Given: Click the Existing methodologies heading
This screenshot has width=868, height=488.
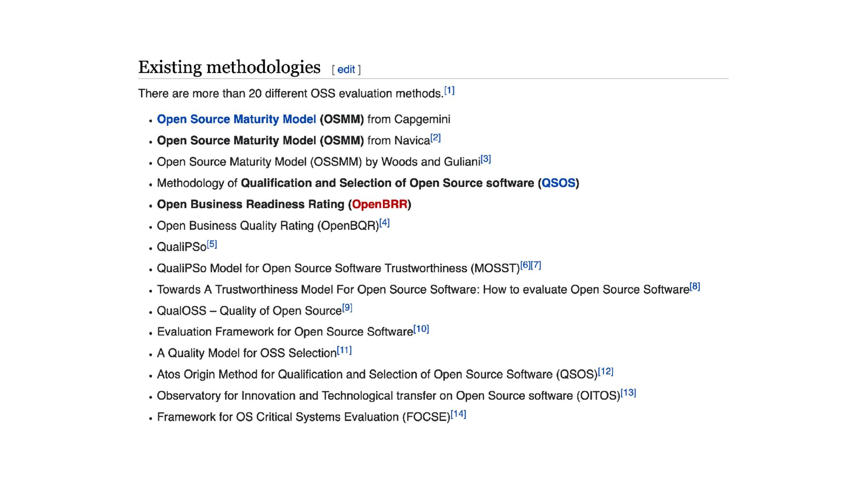Looking at the screenshot, I should click(229, 67).
